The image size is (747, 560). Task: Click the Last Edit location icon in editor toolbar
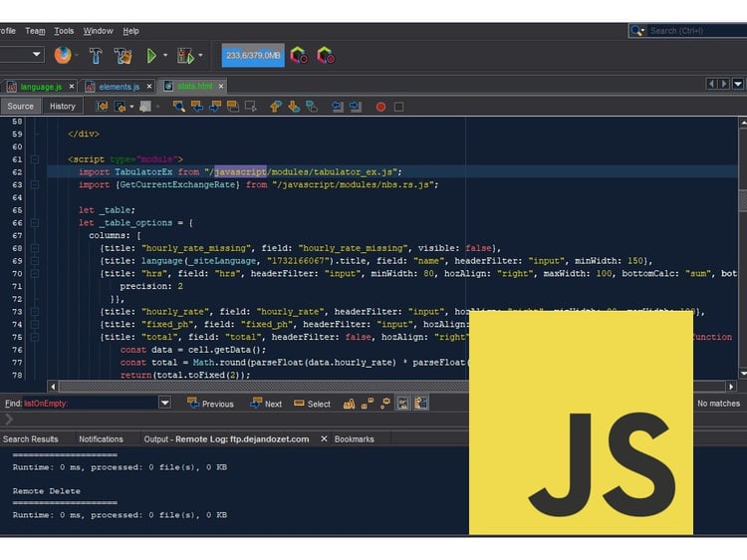tap(102, 107)
